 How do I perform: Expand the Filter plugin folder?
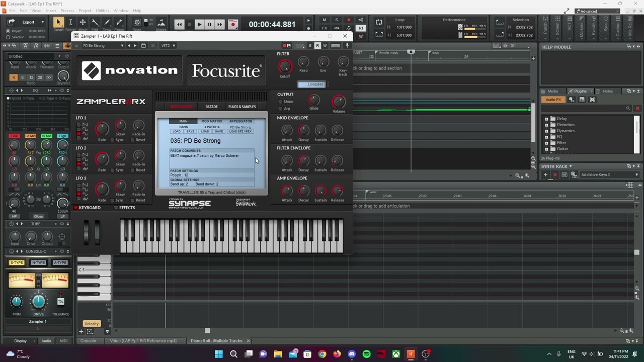pos(547,143)
